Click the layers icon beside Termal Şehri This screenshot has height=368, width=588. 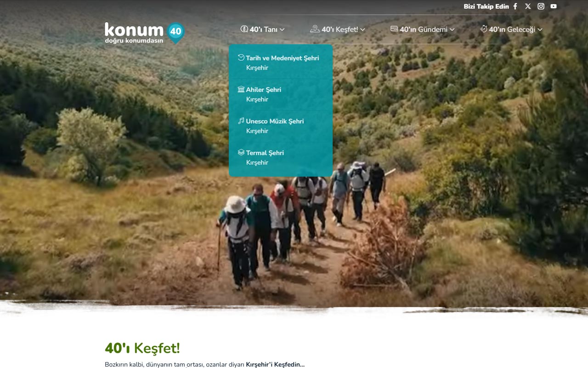point(241,152)
